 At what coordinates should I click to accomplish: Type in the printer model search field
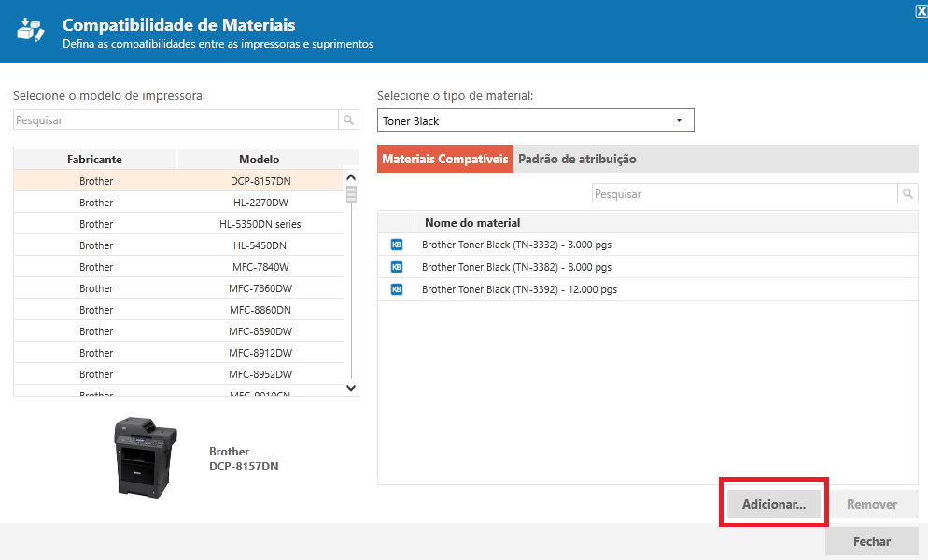(176, 120)
